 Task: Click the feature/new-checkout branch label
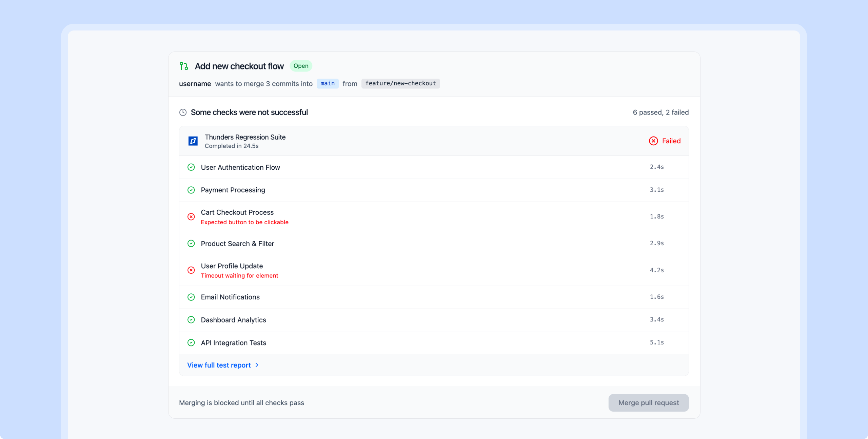click(x=400, y=84)
